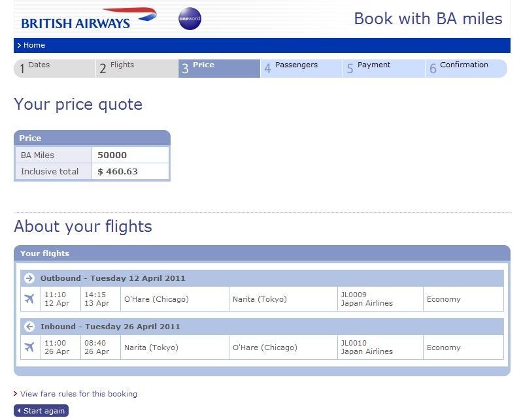The height and width of the screenshot is (420, 521).
Task: Click the red chevron beside View fare rules
Action: (15, 394)
